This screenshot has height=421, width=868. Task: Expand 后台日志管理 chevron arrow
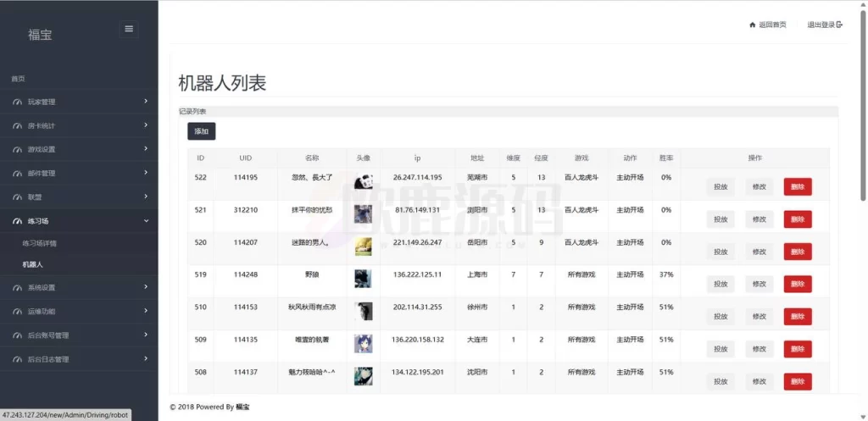[x=146, y=358]
